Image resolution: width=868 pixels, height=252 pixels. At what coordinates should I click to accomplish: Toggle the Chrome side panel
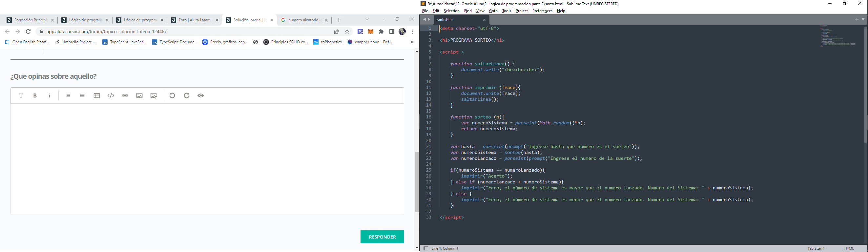coord(392,32)
